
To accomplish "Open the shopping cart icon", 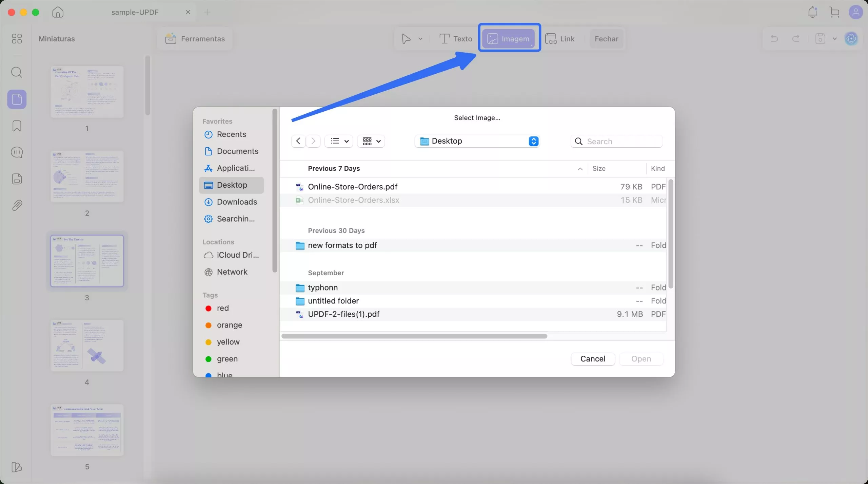I will tap(834, 13).
